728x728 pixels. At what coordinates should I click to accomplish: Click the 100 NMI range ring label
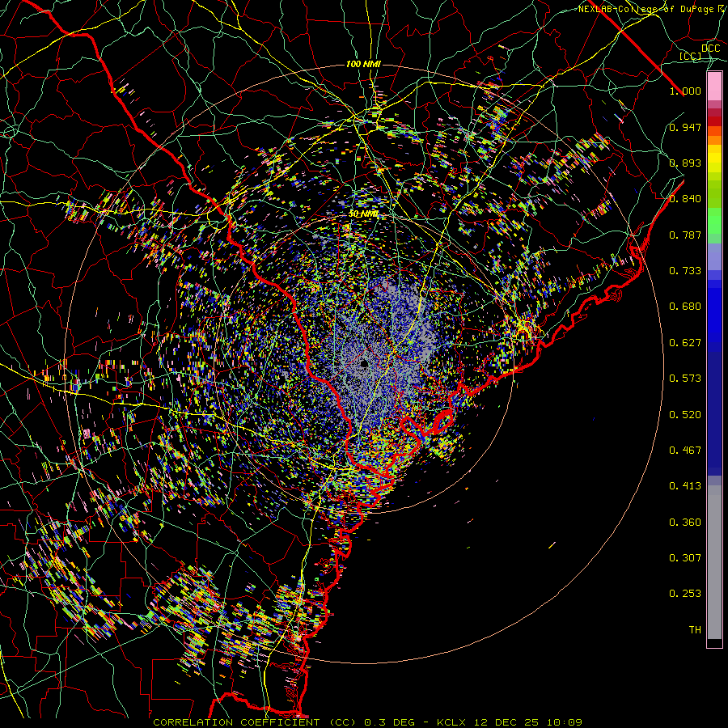point(363,64)
